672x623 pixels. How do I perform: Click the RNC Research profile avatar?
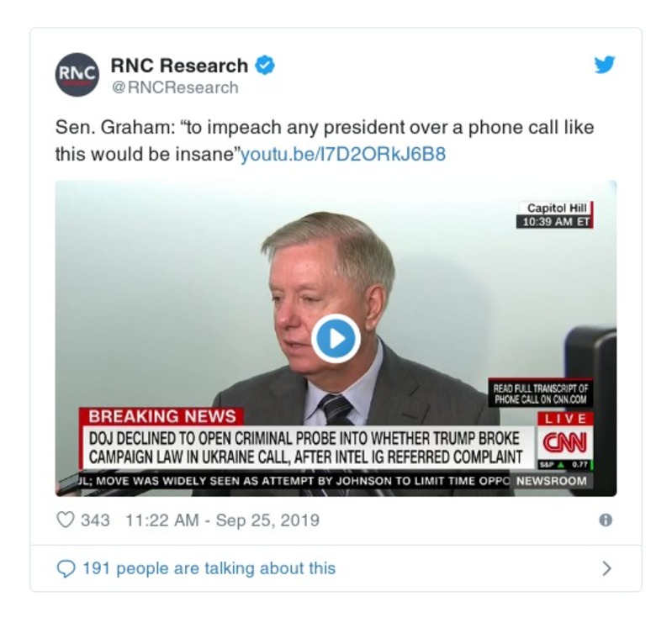tap(77, 75)
